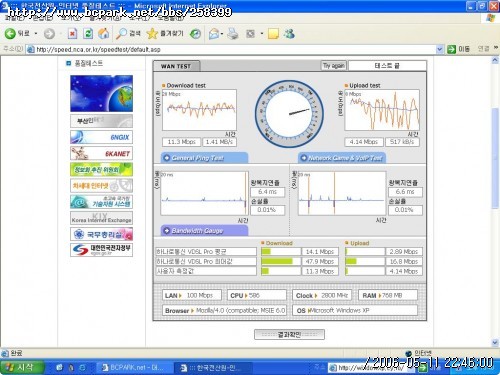Open the Edit icon dropdown arrow
This screenshot has height=375, width=500.
(x=262, y=34)
